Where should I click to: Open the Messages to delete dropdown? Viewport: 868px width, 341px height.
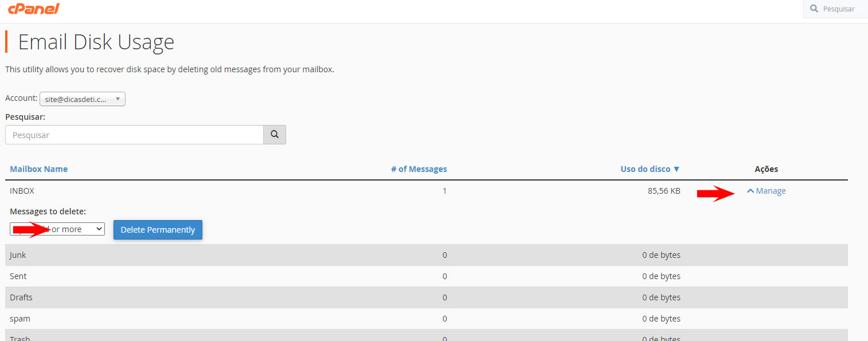[x=57, y=229]
